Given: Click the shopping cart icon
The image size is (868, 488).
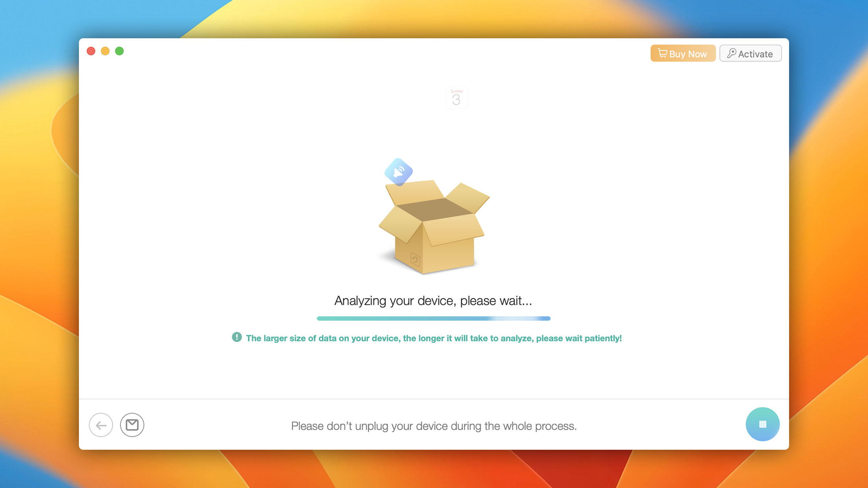Looking at the screenshot, I should (x=662, y=53).
